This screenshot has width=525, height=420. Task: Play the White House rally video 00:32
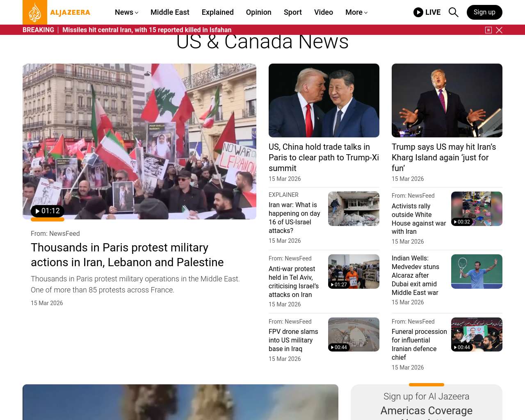click(462, 222)
